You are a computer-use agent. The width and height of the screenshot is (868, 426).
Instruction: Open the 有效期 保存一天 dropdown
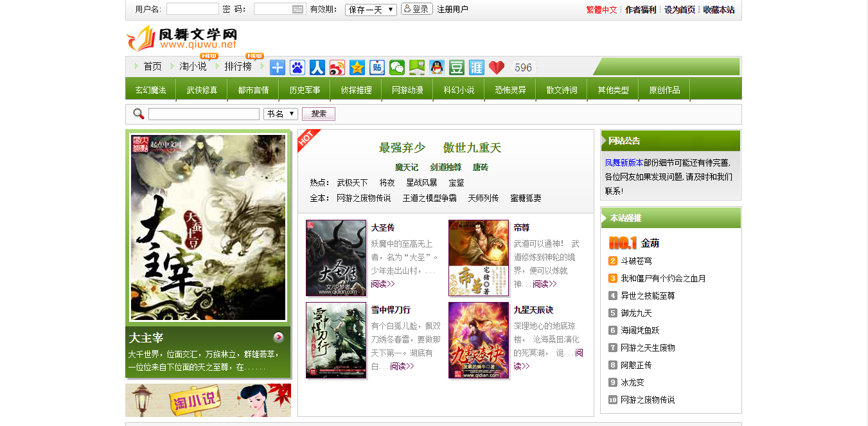pos(371,10)
